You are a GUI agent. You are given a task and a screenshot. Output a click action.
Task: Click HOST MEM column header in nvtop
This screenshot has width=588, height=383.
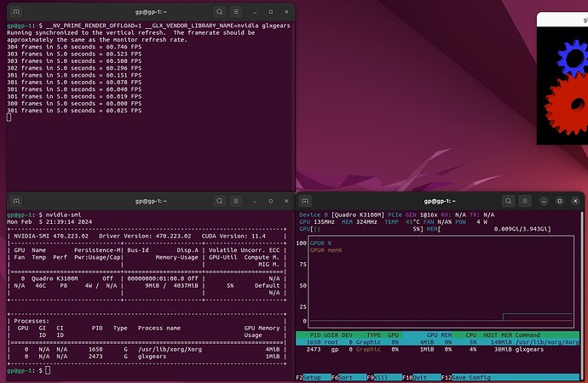(x=498, y=335)
